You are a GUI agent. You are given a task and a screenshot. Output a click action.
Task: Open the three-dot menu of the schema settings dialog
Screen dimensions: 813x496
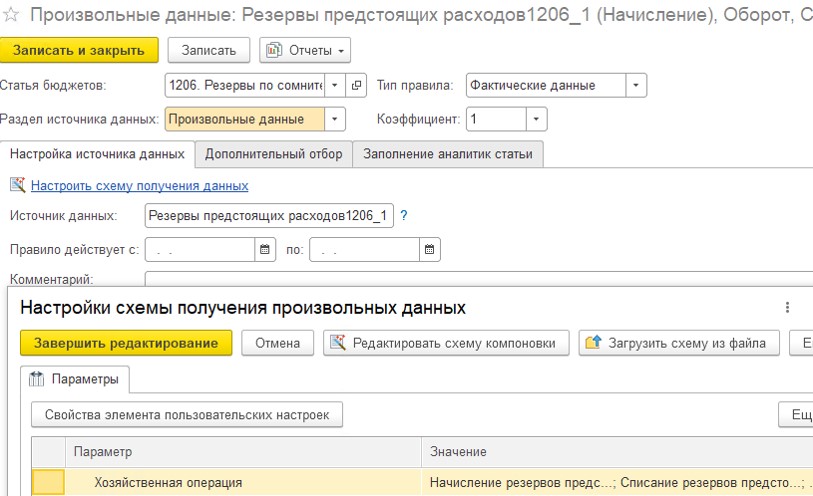[787, 308]
